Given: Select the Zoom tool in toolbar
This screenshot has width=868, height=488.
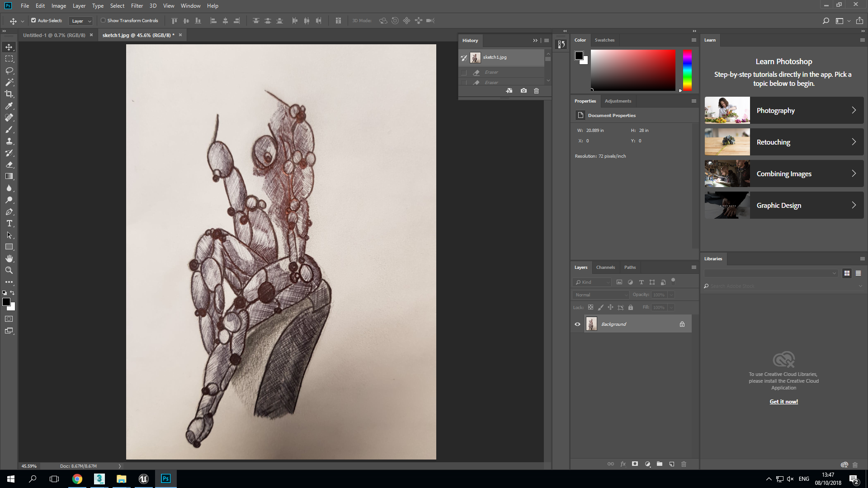Looking at the screenshot, I should coord(9,270).
